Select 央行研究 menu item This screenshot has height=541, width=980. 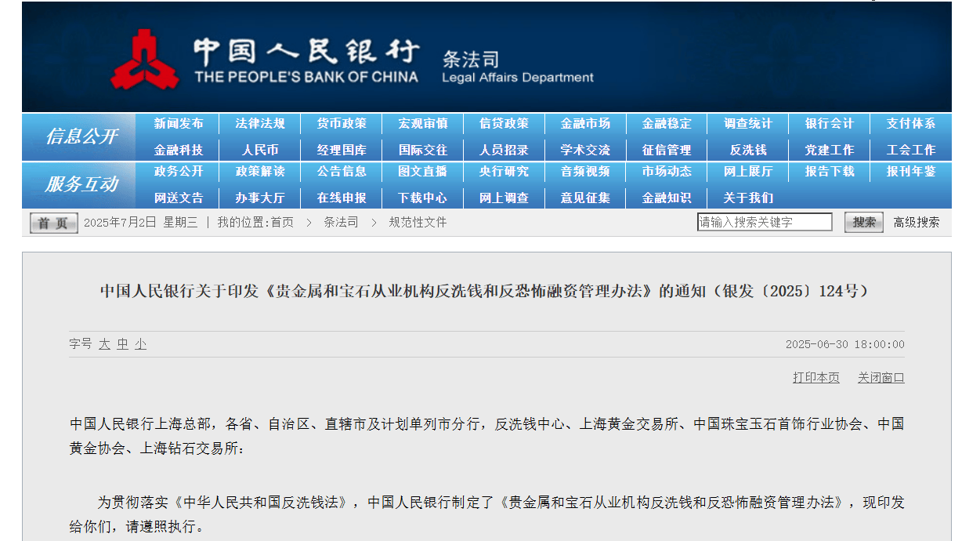point(504,172)
